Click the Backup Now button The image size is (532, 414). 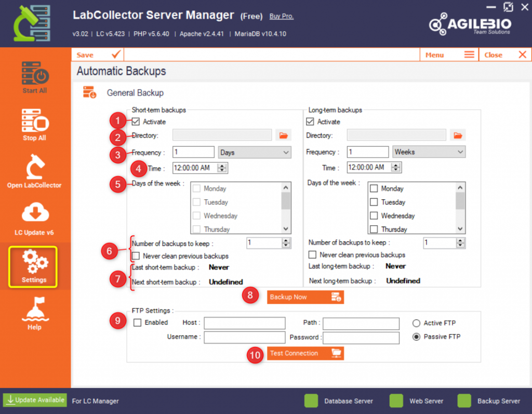[305, 297]
